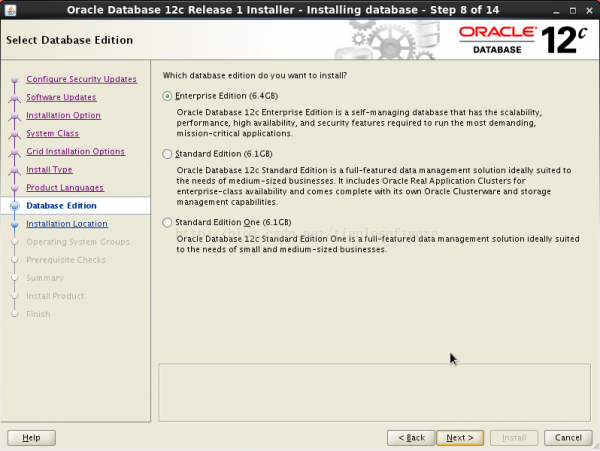The image size is (600, 451).
Task: Click the window resize grip corner
Action: point(596,446)
